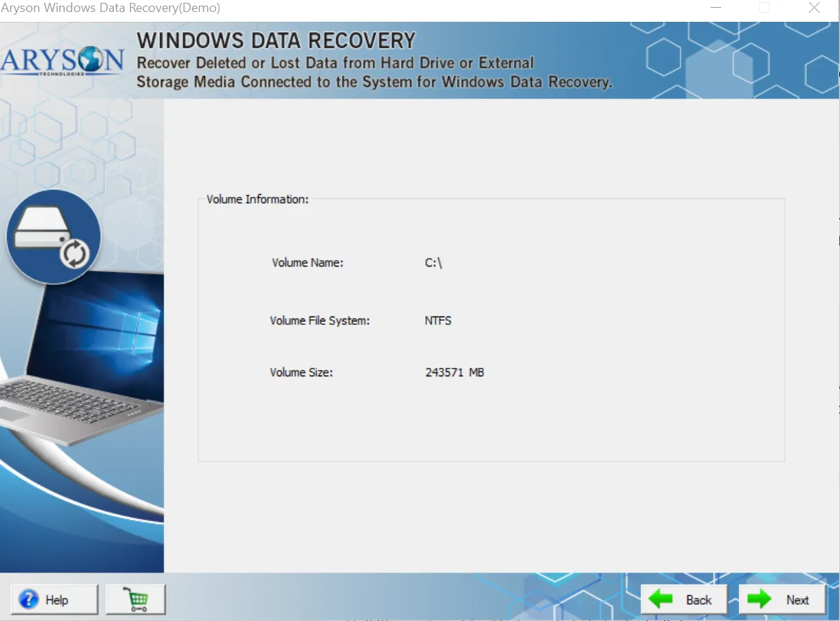Select the C:\ volume name value

(x=433, y=263)
